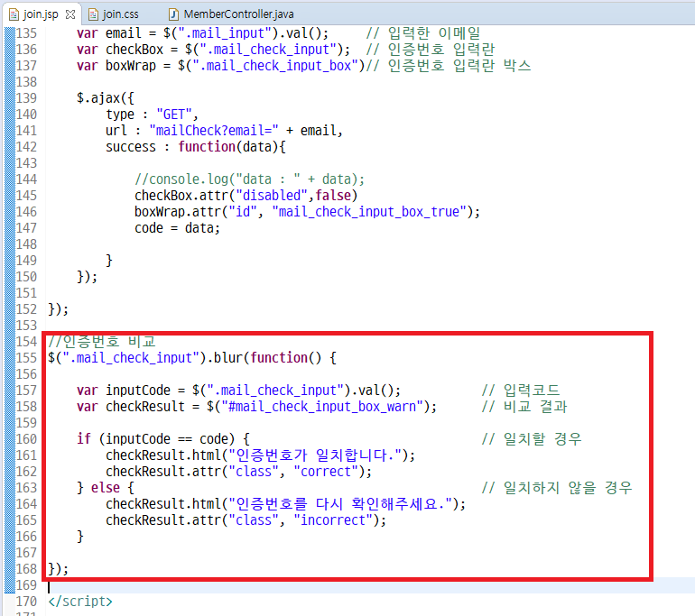Viewport: 695px width, 616px height.
Task: Place the cursor on empty line 169
Action: point(370,585)
